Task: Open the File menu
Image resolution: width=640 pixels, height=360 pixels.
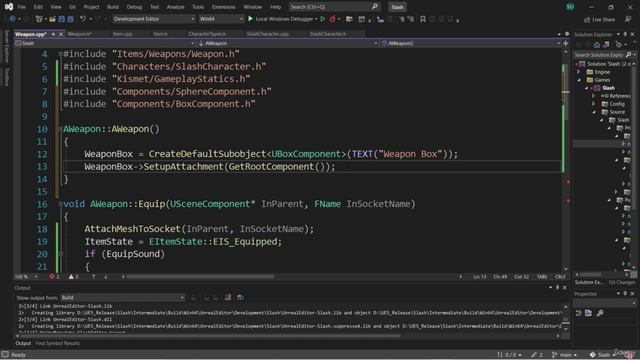Action: click(22, 7)
